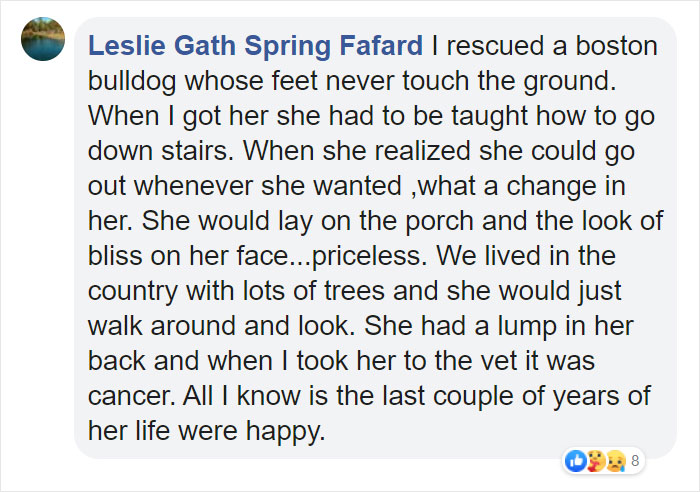Open the commenter's round lake profile picture
Viewport: 700px width, 492px height.
(43, 39)
